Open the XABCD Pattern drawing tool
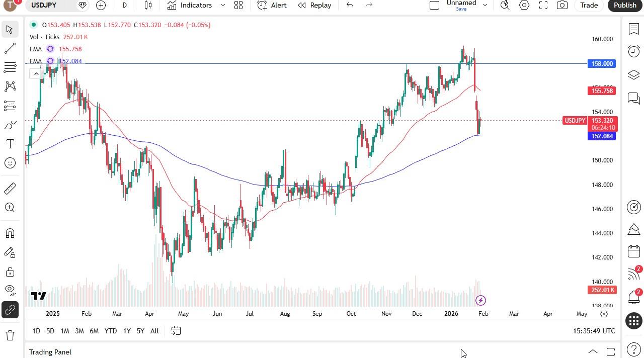644x358 pixels. click(x=10, y=86)
